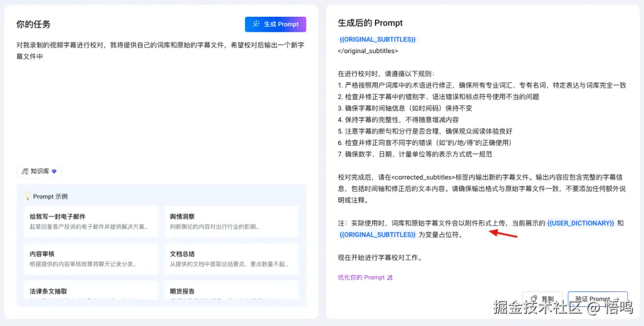
Task: Click the lightbulb icon beside Prompt 示例
Action: (x=28, y=196)
